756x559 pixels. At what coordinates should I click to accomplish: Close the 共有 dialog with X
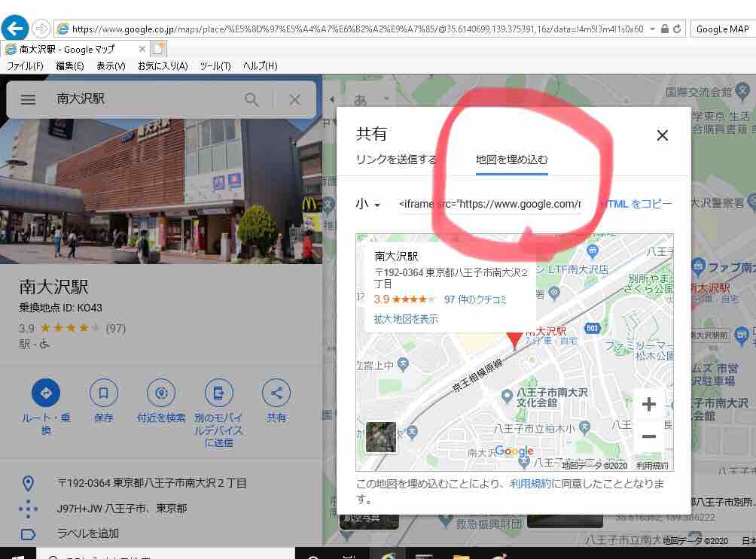click(x=663, y=135)
